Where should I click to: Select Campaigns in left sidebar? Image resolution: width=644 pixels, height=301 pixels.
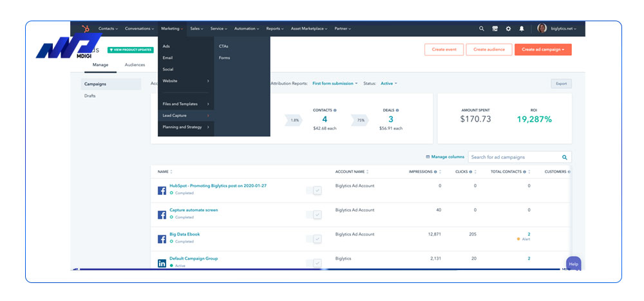111,84
